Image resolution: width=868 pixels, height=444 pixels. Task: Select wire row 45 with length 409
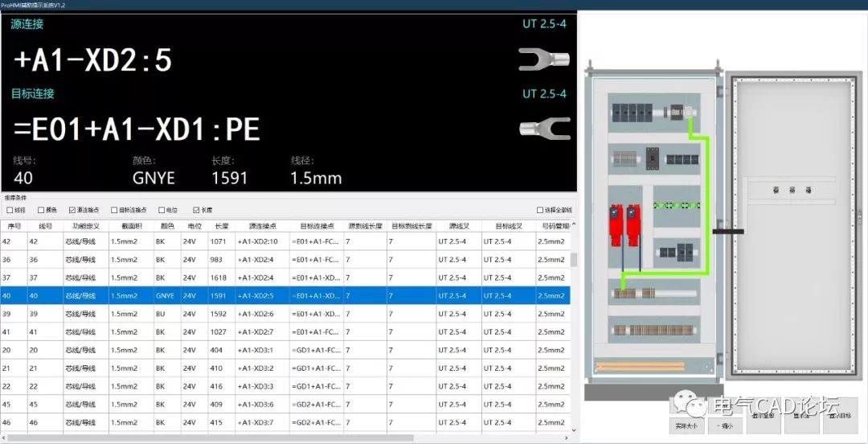click(285, 405)
